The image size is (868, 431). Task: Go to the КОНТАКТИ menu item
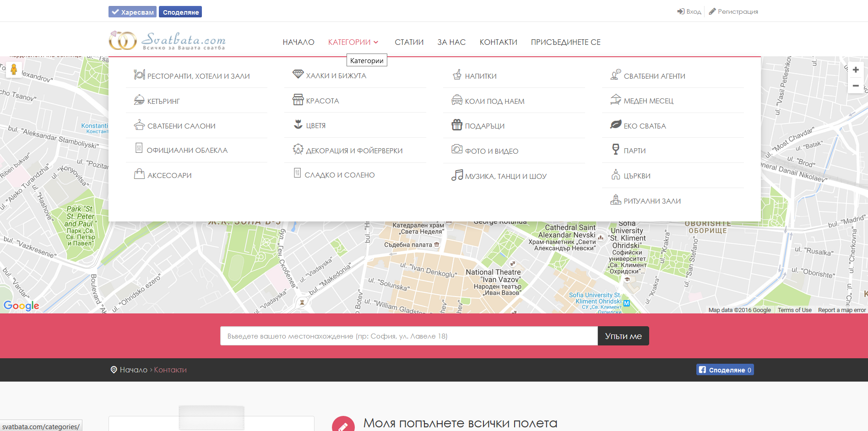498,42
